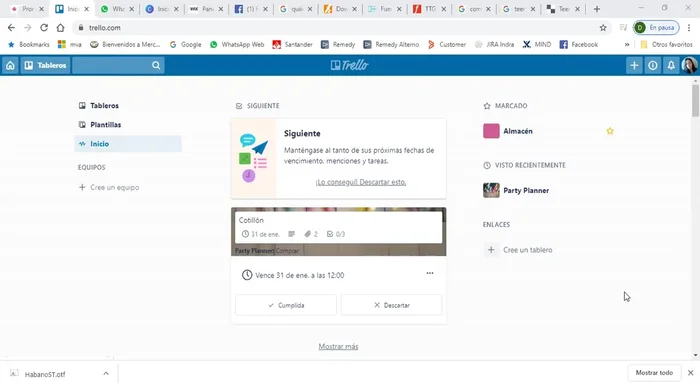Click Mostrar más link
700x386 pixels.
point(338,346)
